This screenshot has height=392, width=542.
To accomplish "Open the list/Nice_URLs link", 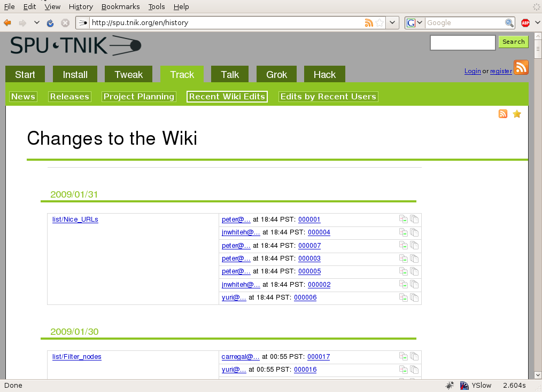I will pyautogui.click(x=75, y=219).
